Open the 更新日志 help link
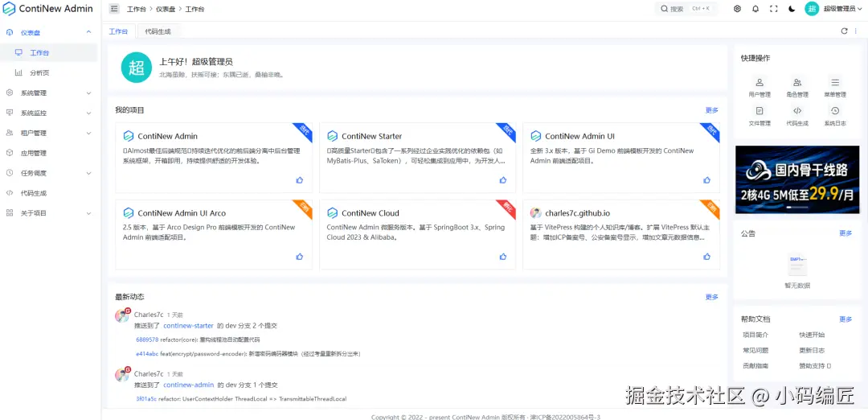Viewport: 868px width, 420px height. pyautogui.click(x=812, y=350)
